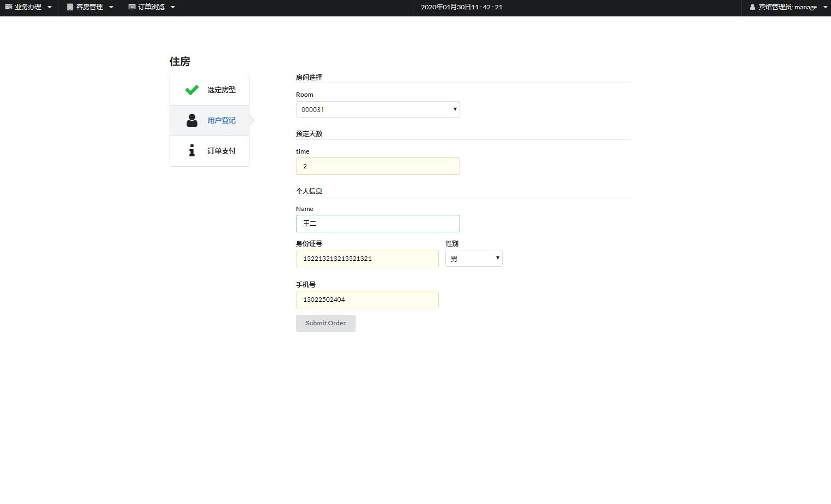Click the 身份证号 ID number field

click(367, 259)
